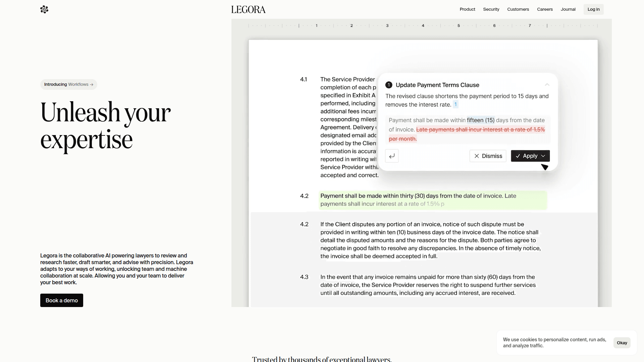Image resolution: width=644 pixels, height=362 pixels.
Task: Click the checkmark icon on Apply
Action: [518, 156]
